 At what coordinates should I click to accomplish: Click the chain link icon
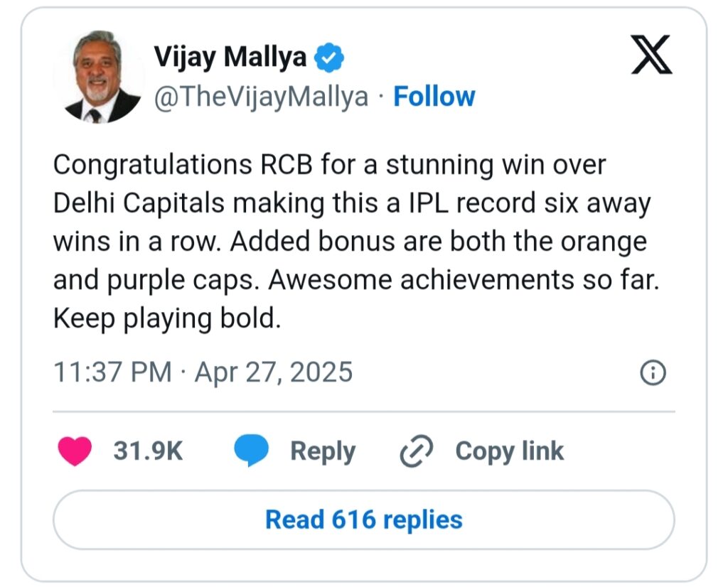(x=417, y=451)
